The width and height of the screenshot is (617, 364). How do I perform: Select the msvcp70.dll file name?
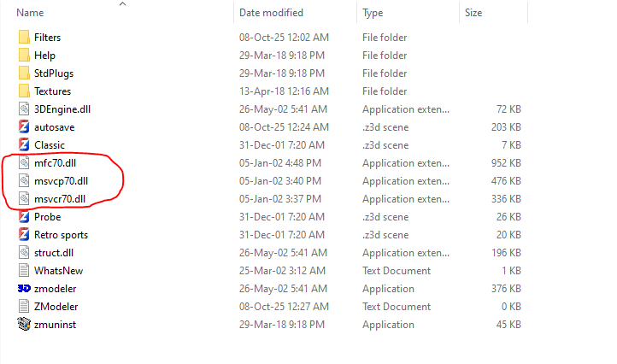click(x=61, y=181)
